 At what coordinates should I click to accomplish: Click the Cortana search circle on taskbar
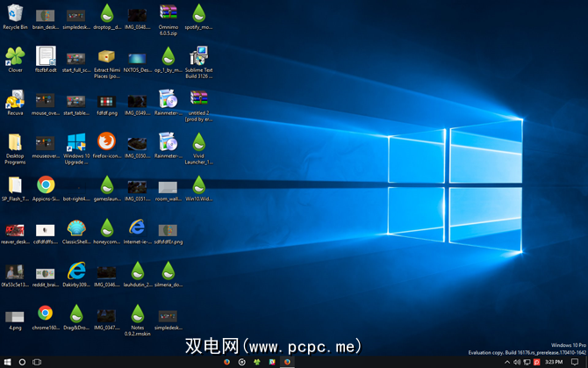(x=22, y=362)
